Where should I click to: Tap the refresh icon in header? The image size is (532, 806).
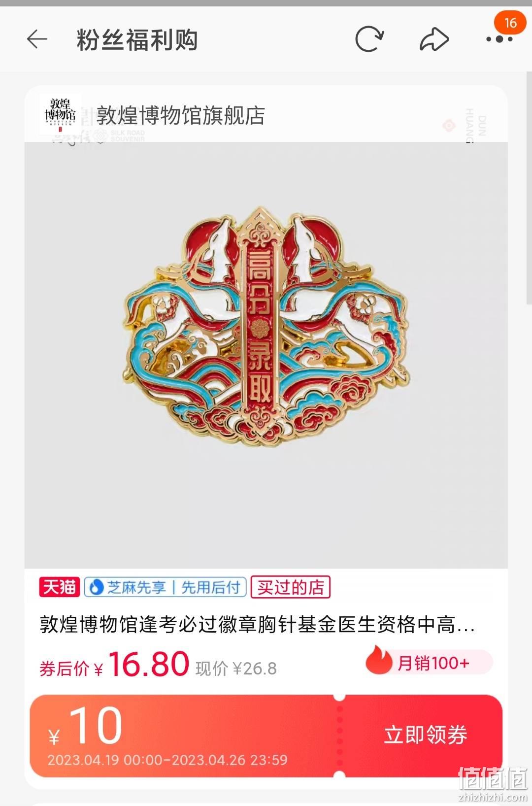tap(369, 39)
